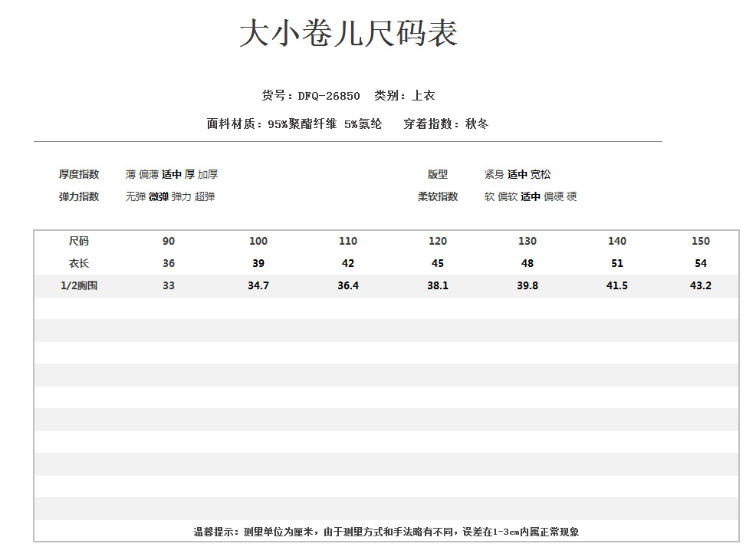The height and width of the screenshot is (557, 756).
Task: Click the 尺码 row header
Action: [x=79, y=241]
